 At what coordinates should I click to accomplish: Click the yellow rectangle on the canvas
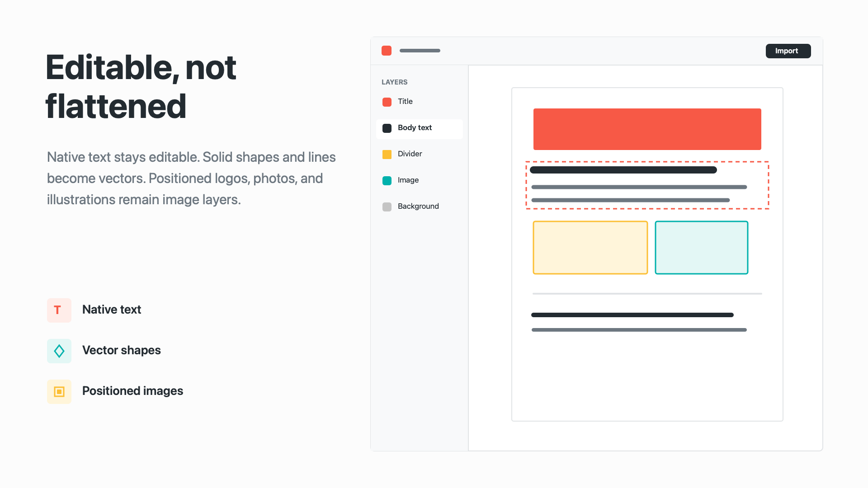point(590,248)
